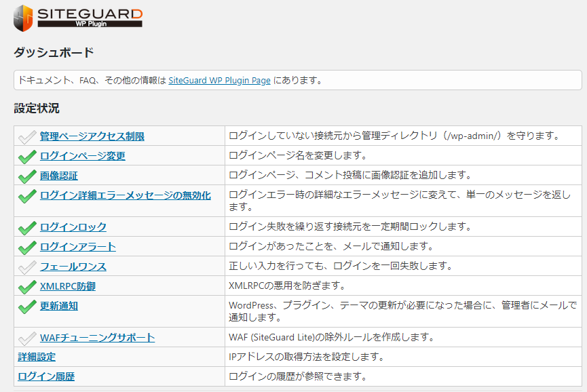Open 更新通知 settings link
Viewport: 587px width, 392px height.
tap(59, 306)
